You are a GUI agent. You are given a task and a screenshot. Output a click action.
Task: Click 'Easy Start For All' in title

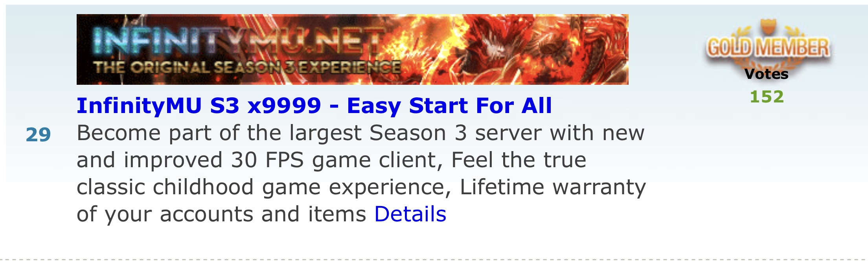point(449,106)
